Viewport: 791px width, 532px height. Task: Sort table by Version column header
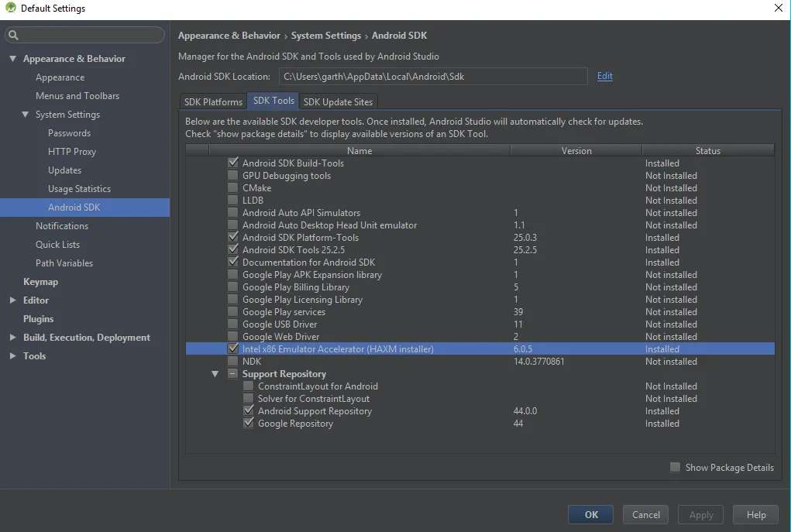click(x=576, y=150)
